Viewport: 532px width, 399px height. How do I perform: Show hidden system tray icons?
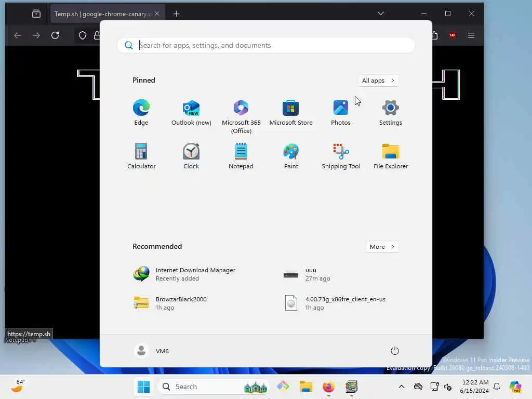click(x=402, y=387)
